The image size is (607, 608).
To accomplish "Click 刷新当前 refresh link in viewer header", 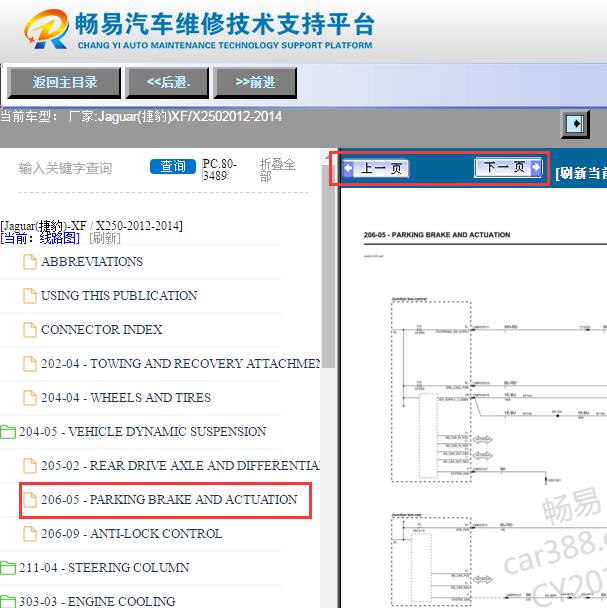I will [581, 173].
